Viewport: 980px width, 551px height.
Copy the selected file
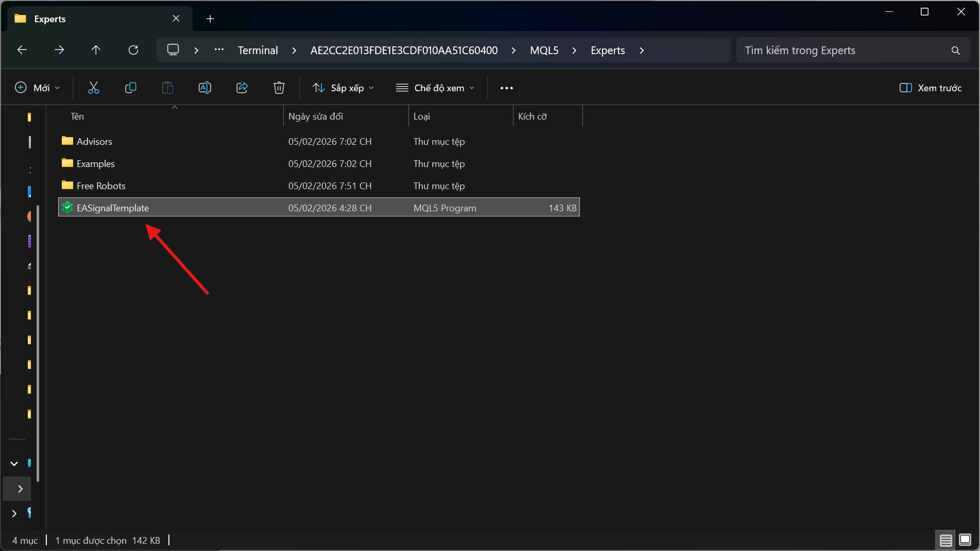coord(131,88)
